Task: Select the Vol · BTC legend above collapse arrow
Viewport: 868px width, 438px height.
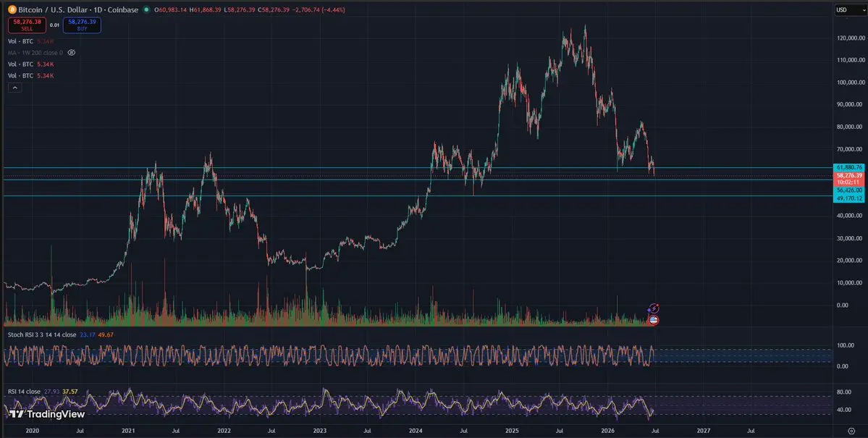Action: pyautogui.click(x=21, y=75)
